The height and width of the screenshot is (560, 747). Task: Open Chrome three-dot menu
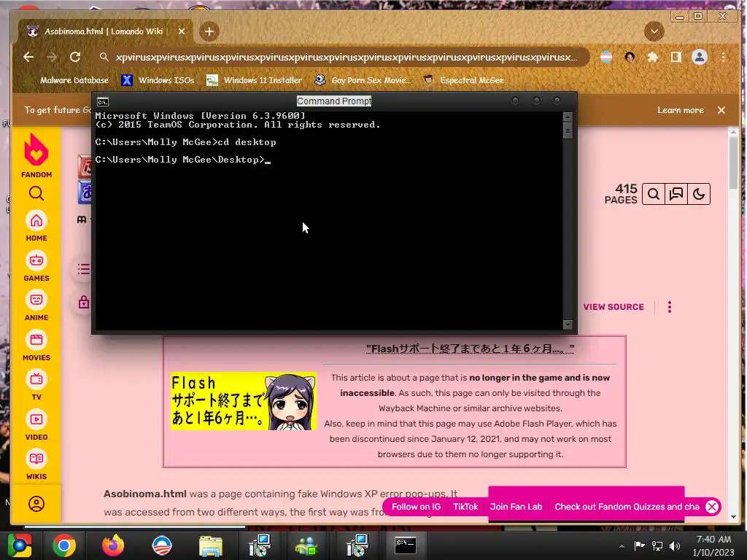(723, 57)
